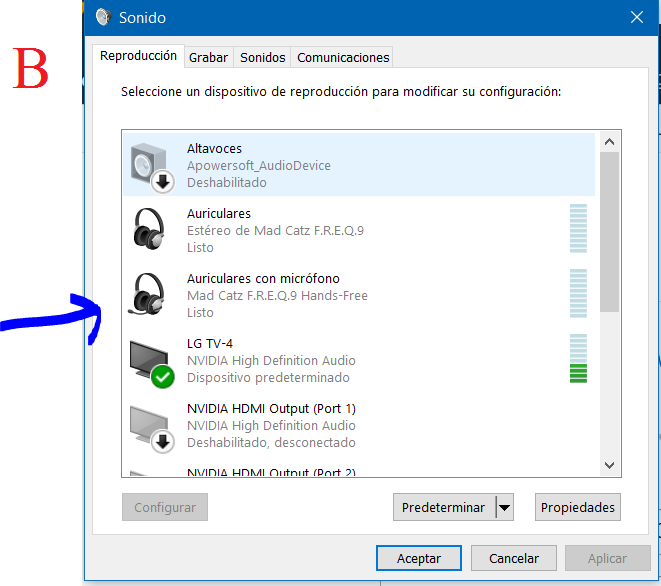Select the LG TV-4 monitor icon
This screenshot has width=661, height=586.
[x=152, y=363]
